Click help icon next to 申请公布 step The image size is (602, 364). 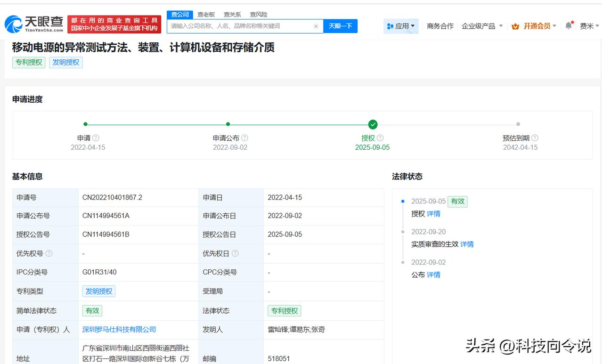(x=244, y=138)
